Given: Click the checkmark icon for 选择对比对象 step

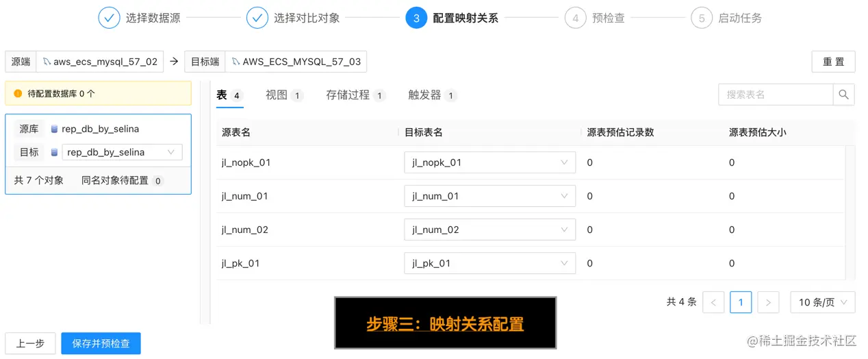Looking at the screenshot, I should 257,18.
